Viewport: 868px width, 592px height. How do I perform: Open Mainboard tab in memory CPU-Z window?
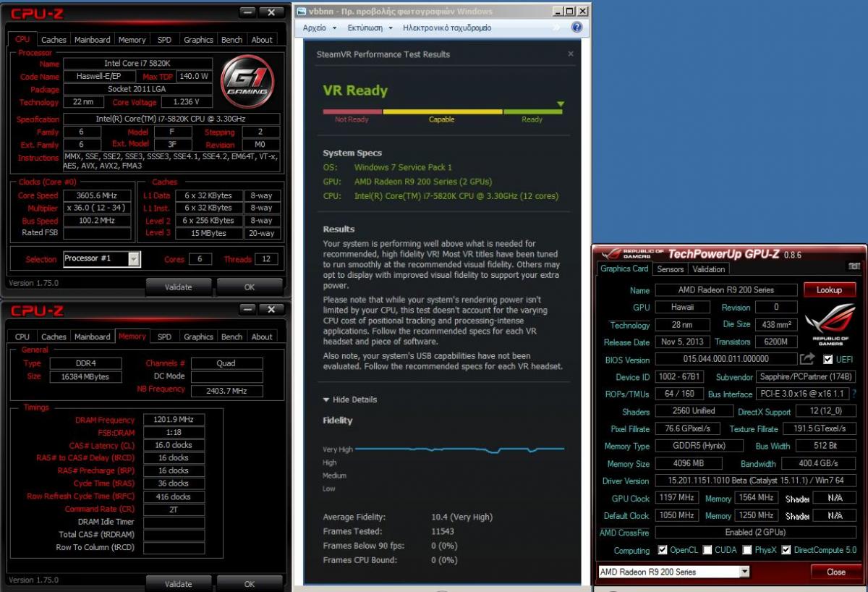pos(93,337)
